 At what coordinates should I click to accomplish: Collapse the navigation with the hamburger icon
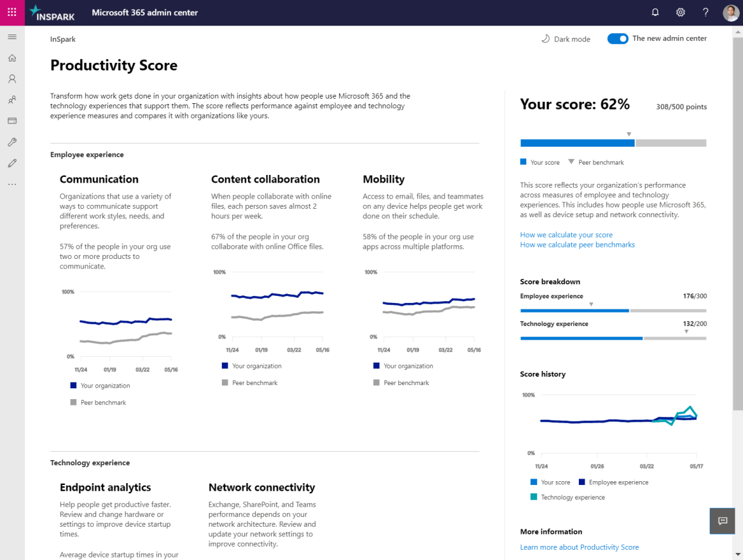click(12, 36)
